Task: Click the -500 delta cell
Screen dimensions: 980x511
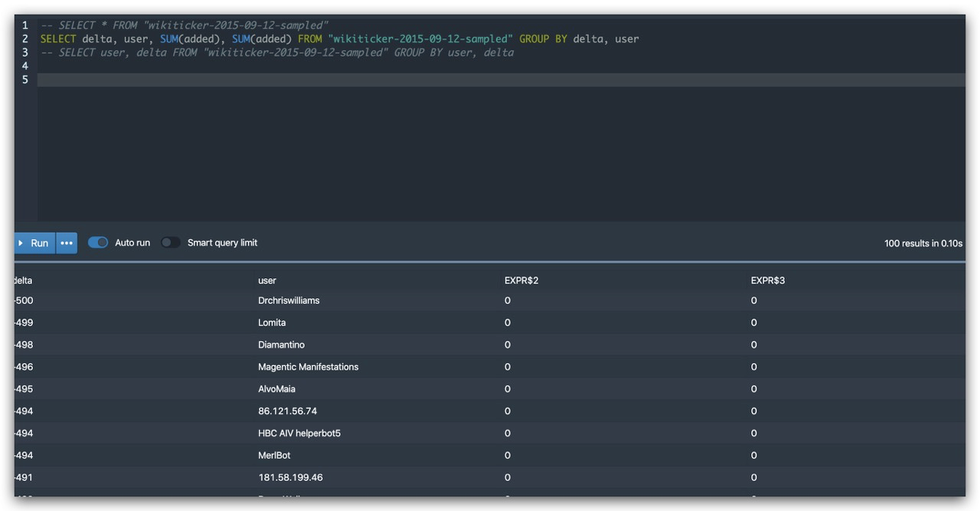Action: (x=24, y=300)
